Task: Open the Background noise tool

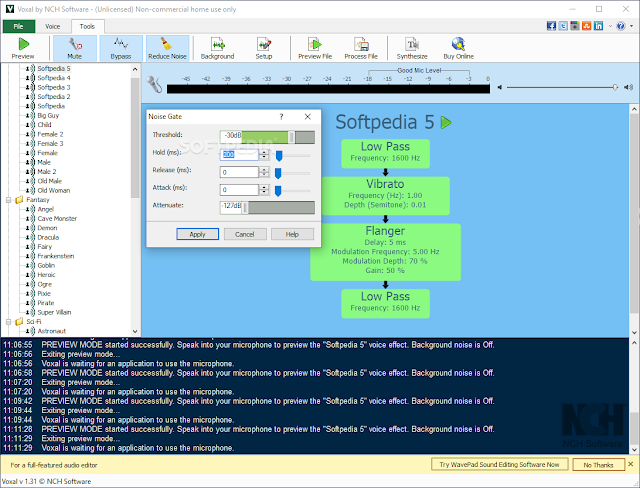Action: pos(218,48)
